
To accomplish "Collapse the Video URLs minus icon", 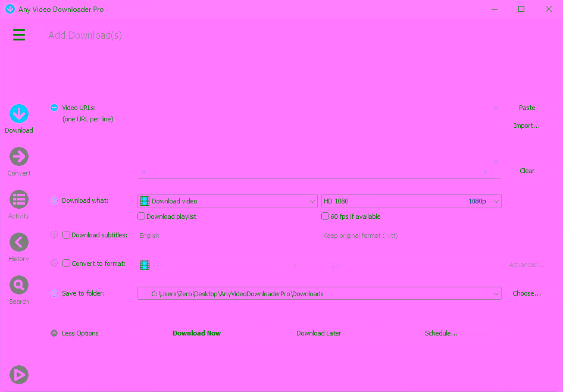I will pos(54,108).
